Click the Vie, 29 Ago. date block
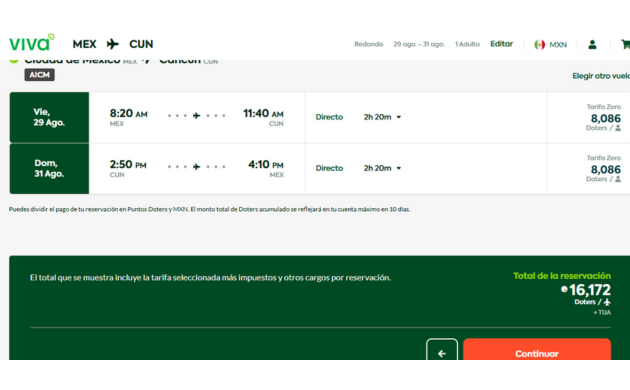This screenshot has height=390, width=630. [x=49, y=117]
